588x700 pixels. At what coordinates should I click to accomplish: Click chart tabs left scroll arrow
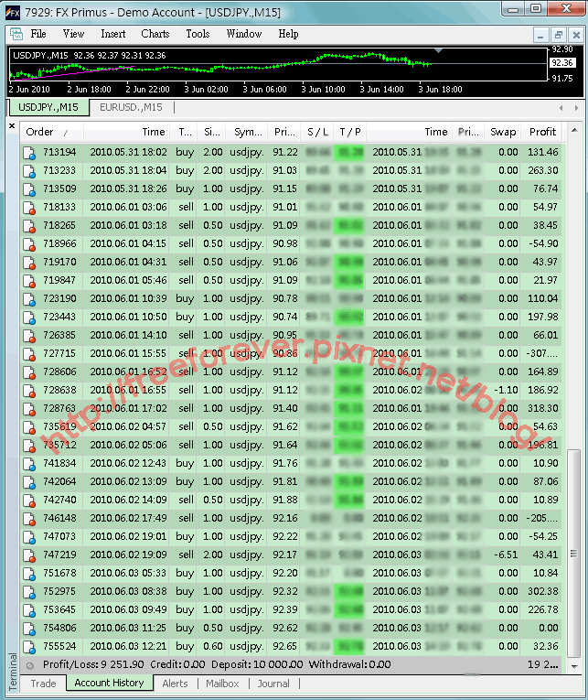[x=561, y=108]
